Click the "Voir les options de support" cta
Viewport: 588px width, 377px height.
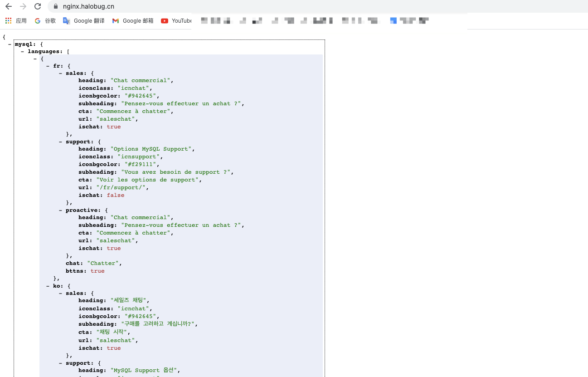coord(147,180)
